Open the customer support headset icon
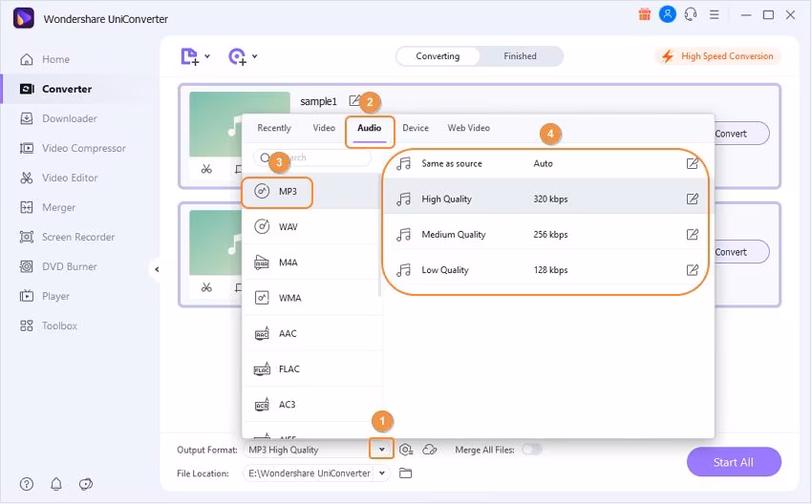812x504 pixels. pyautogui.click(x=691, y=14)
